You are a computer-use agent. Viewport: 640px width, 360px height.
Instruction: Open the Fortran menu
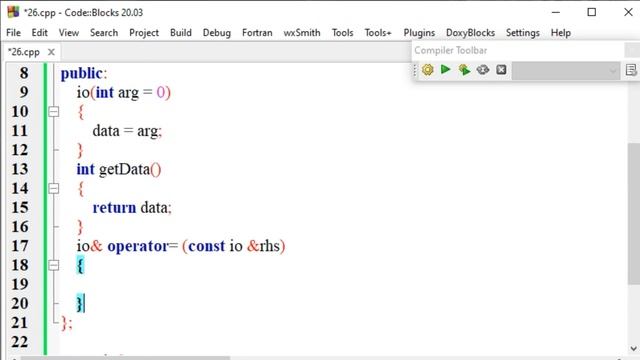pyautogui.click(x=257, y=33)
